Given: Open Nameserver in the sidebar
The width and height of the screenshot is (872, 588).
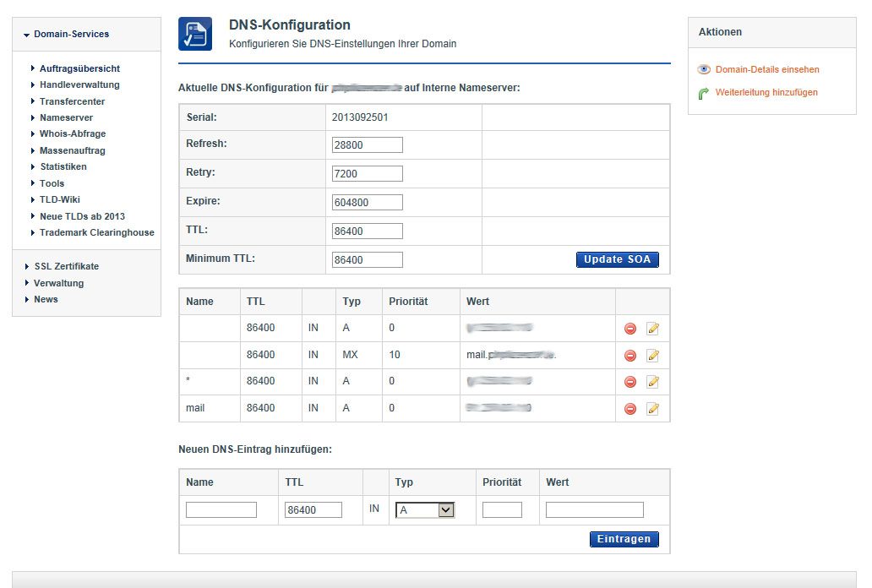Looking at the screenshot, I should pos(66,117).
